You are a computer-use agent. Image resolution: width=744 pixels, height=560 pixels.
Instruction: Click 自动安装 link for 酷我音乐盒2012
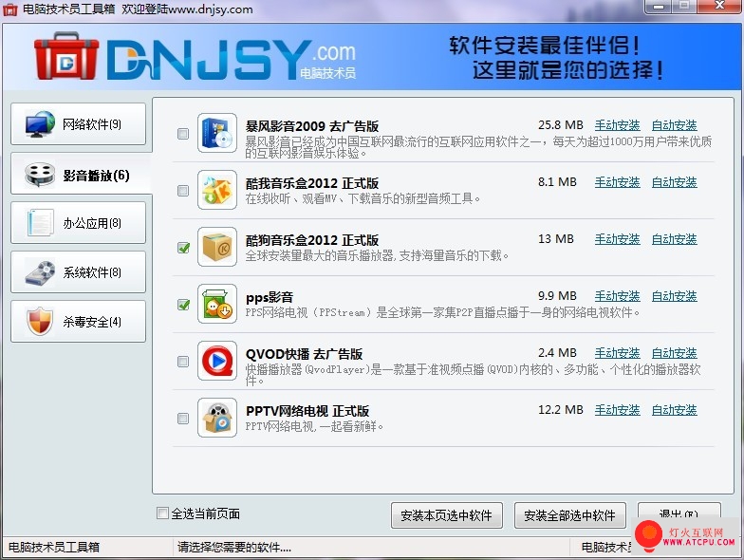(x=674, y=182)
